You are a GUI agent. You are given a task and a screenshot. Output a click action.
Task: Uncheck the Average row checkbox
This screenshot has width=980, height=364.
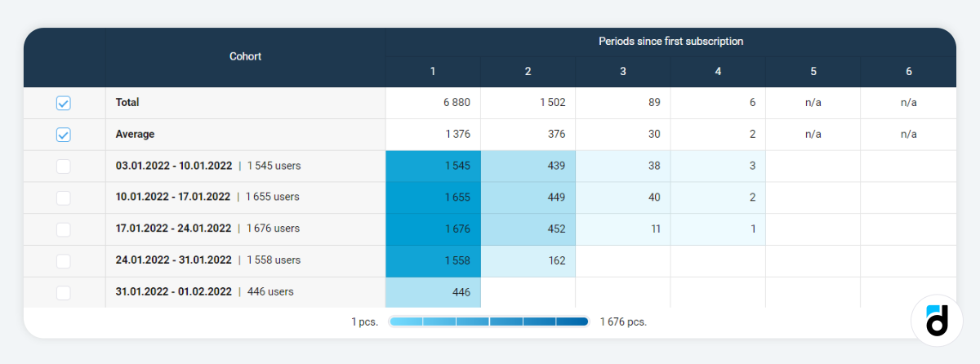click(64, 135)
